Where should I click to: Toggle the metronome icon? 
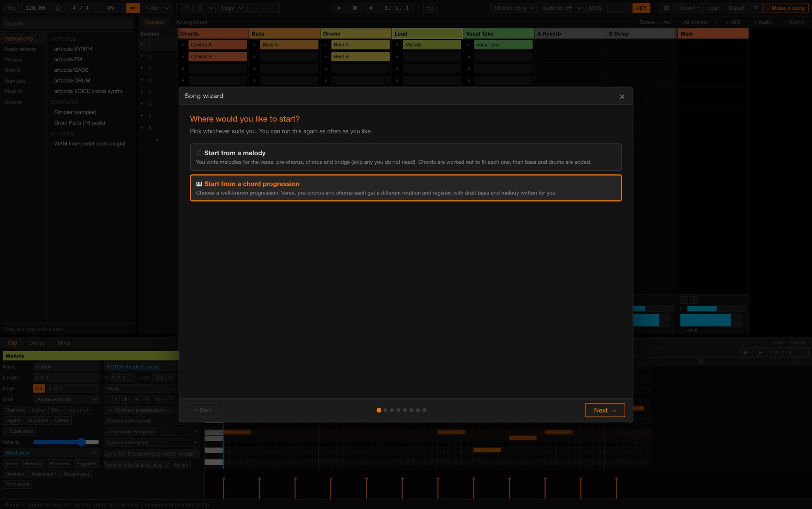click(58, 8)
